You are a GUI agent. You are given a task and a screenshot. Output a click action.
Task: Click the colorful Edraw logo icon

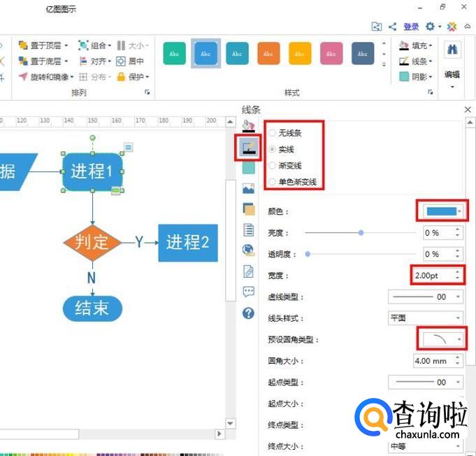coord(452,27)
